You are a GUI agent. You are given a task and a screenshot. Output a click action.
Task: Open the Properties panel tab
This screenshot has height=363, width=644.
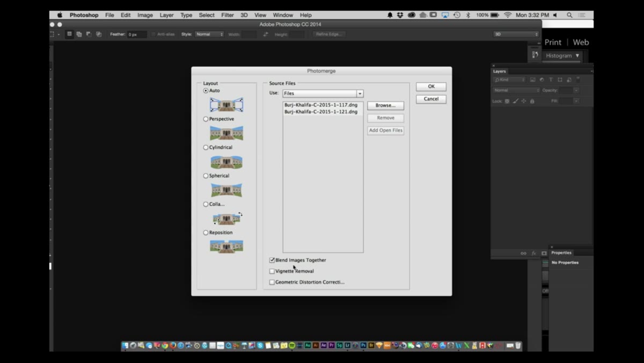click(561, 252)
